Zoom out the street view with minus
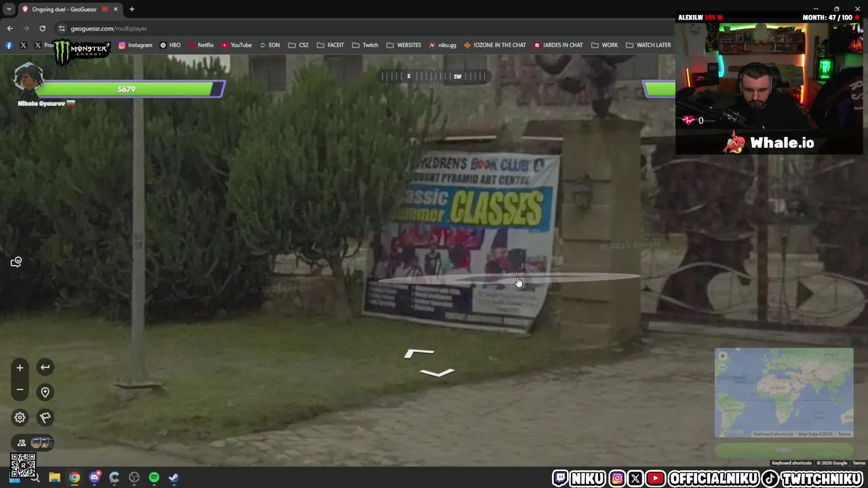This screenshot has height=488, width=868. [x=20, y=390]
